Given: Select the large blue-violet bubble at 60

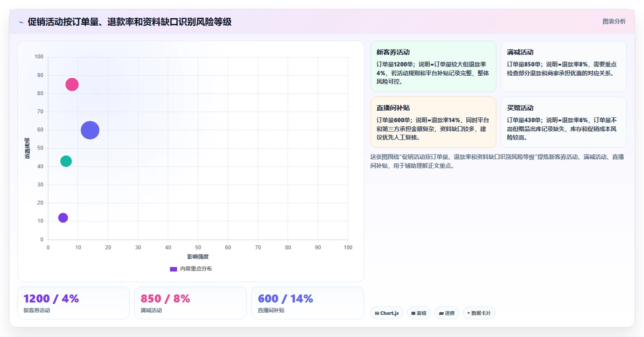Looking at the screenshot, I should coord(90,130).
